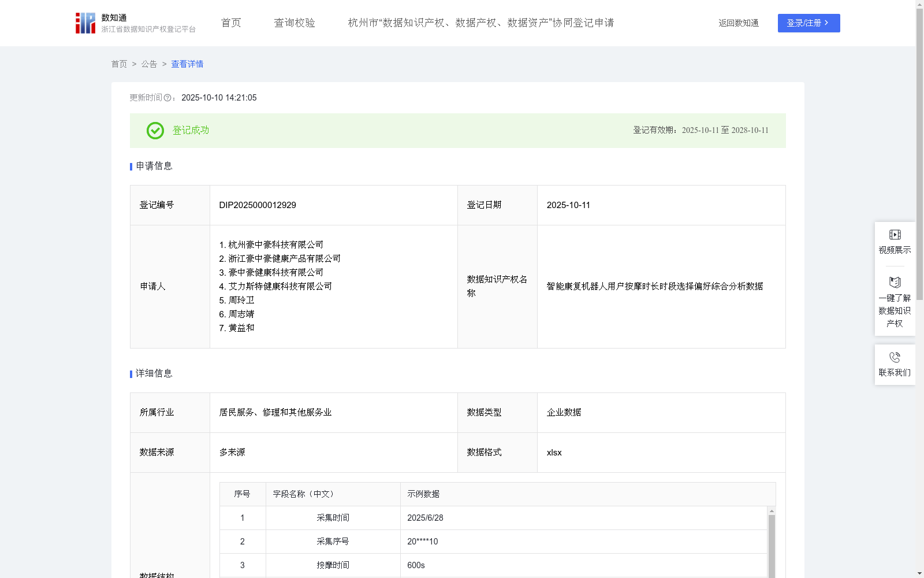The image size is (924, 578).
Task: Click sample value 20****10
Action: 423,542
